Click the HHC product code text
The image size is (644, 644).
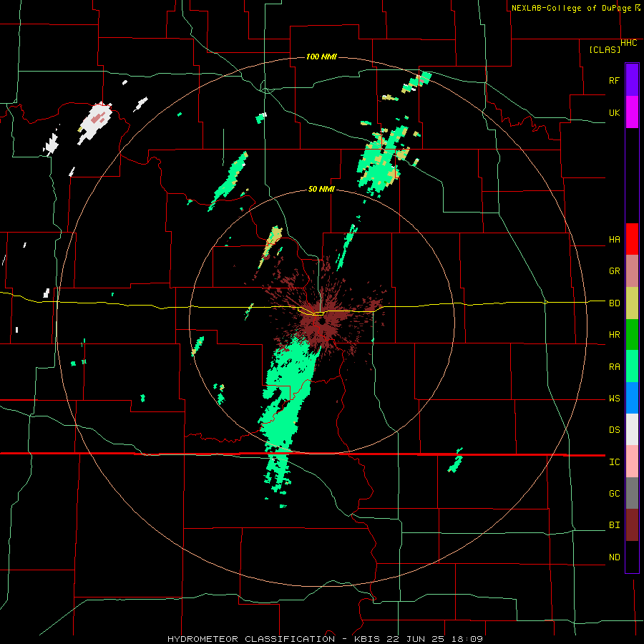[x=628, y=43]
